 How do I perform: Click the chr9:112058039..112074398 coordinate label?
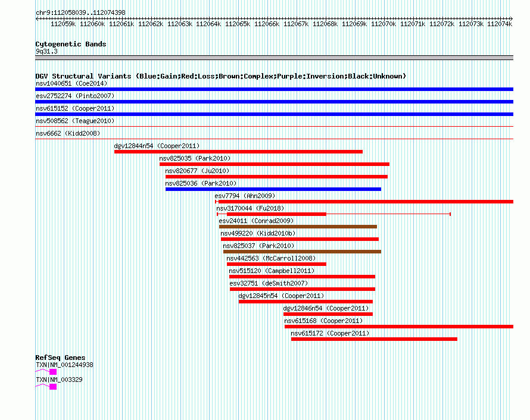[80, 13]
